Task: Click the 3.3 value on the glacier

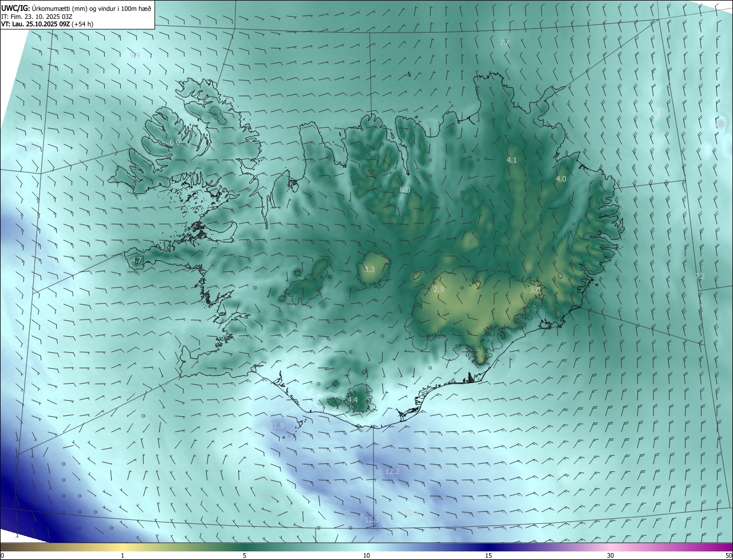Action: click(369, 269)
